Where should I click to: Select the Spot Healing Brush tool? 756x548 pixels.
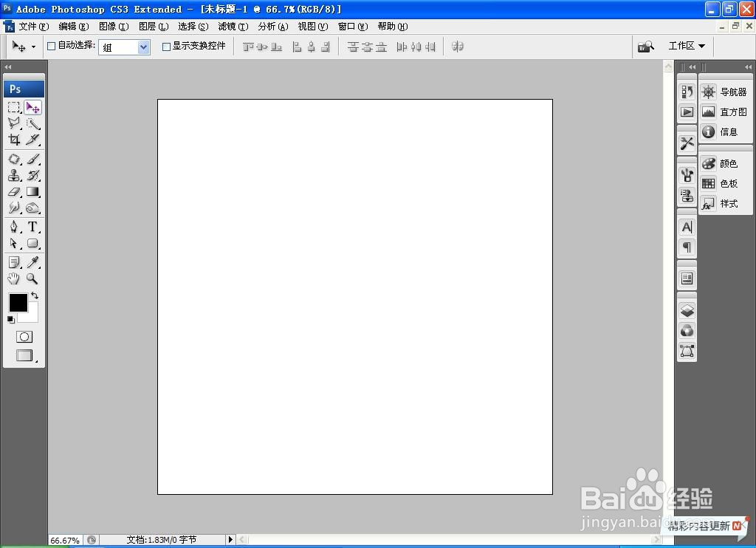pyautogui.click(x=14, y=159)
